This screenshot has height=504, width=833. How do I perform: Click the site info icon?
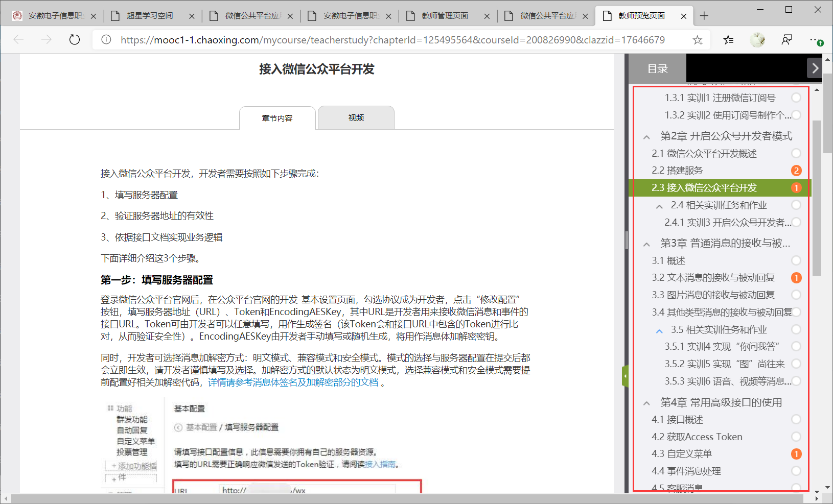(106, 40)
